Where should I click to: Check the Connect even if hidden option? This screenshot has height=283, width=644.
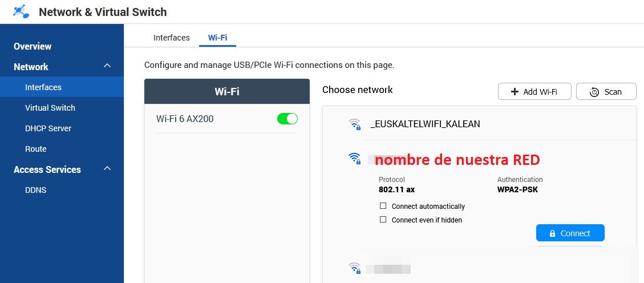pos(383,220)
